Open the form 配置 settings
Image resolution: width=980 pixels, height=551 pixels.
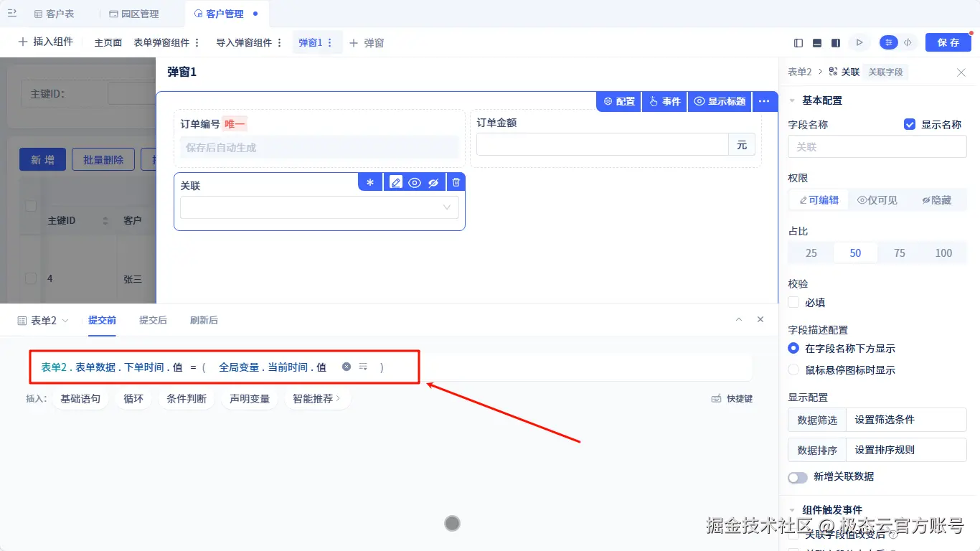[x=619, y=102]
